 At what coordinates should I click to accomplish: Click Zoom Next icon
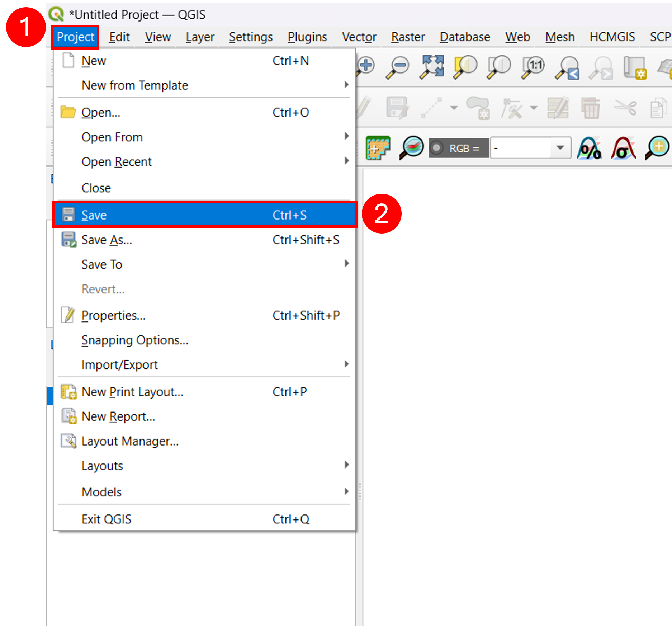(601, 67)
